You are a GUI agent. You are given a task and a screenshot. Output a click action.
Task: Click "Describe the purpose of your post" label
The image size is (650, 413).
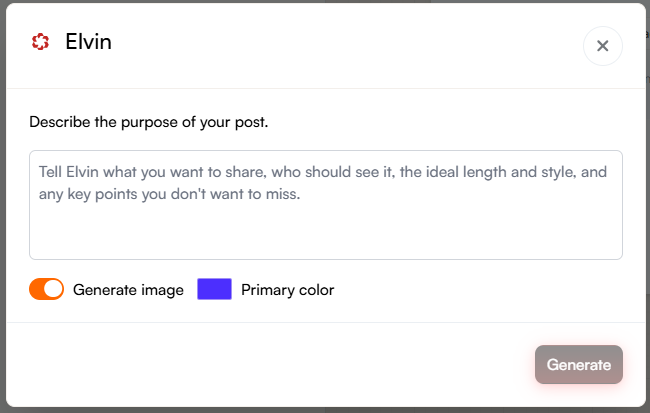149,122
